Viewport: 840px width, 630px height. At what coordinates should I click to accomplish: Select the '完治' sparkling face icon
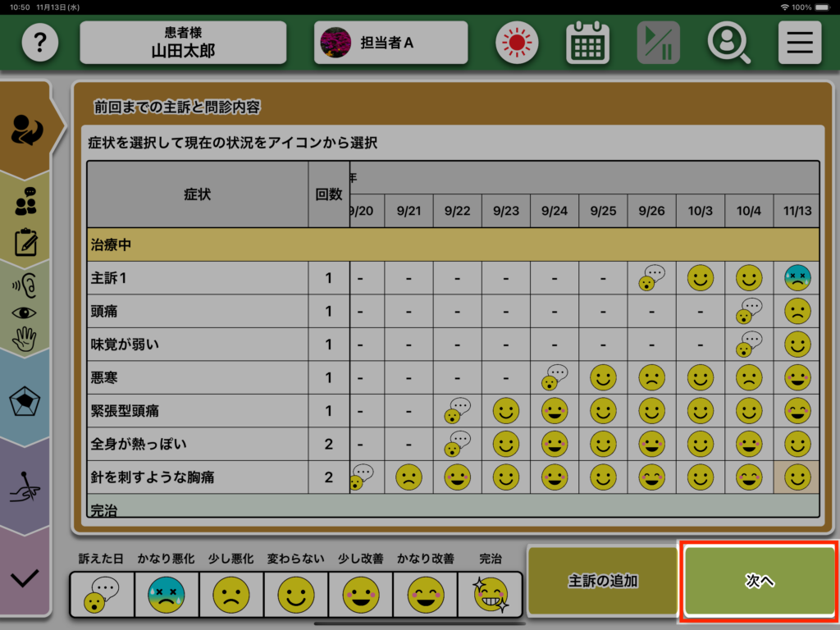click(x=490, y=594)
